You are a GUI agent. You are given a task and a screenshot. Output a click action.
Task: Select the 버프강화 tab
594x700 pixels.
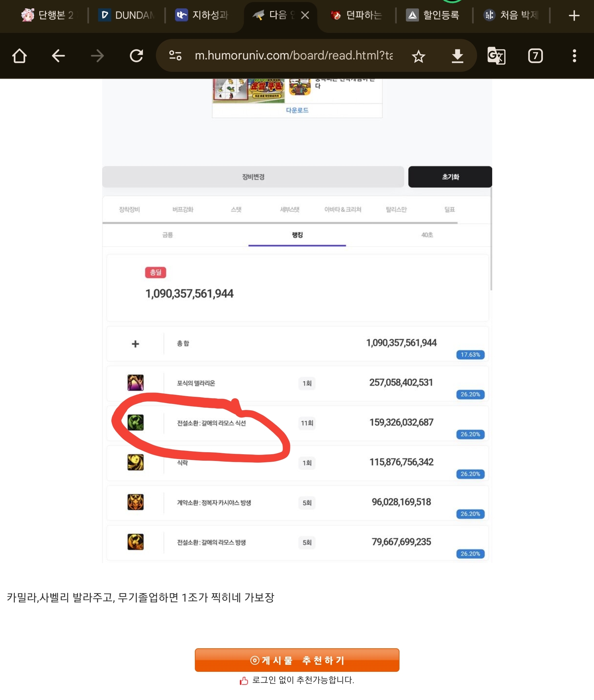pyautogui.click(x=183, y=209)
